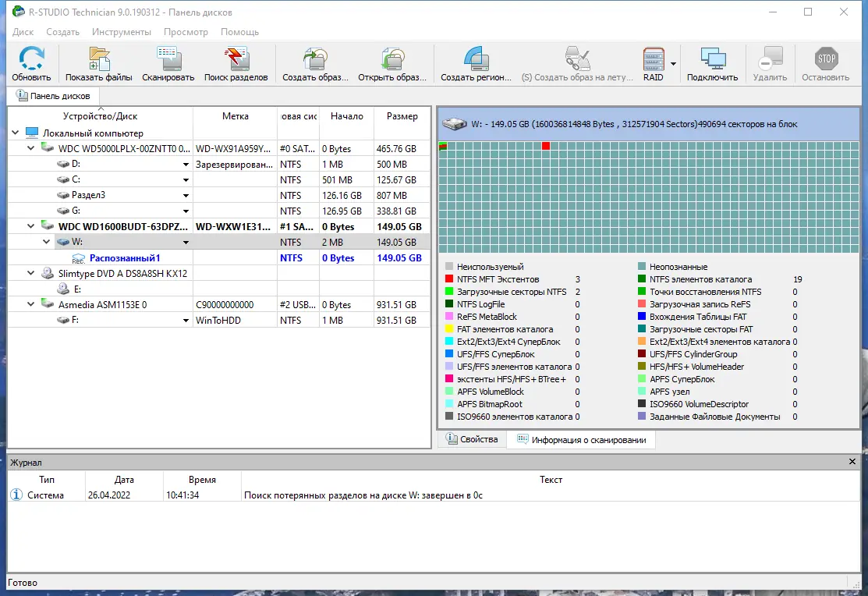Select the Распознанный1 recognized partition row
This screenshot has height=596, width=868.
[x=219, y=257]
